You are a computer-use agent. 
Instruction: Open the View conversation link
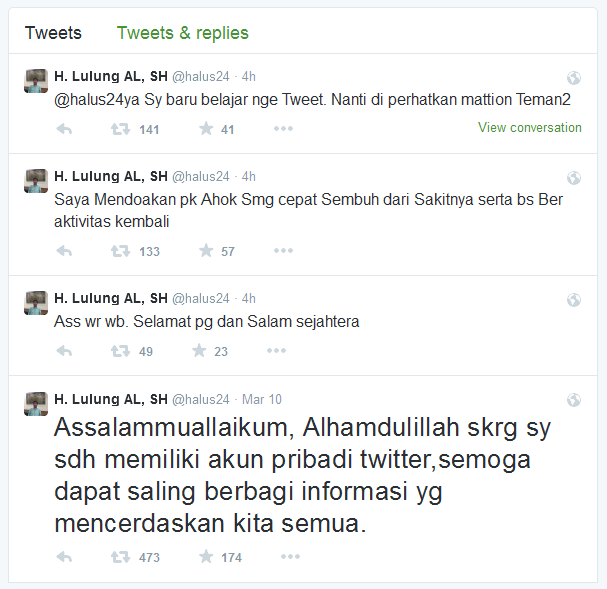pyautogui.click(x=530, y=127)
